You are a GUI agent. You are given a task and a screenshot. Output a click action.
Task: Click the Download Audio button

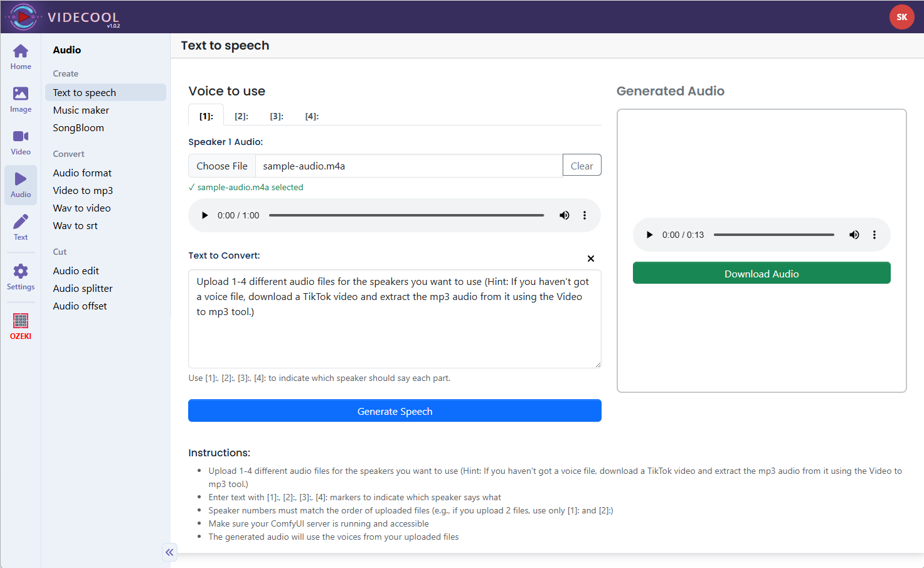click(x=762, y=273)
